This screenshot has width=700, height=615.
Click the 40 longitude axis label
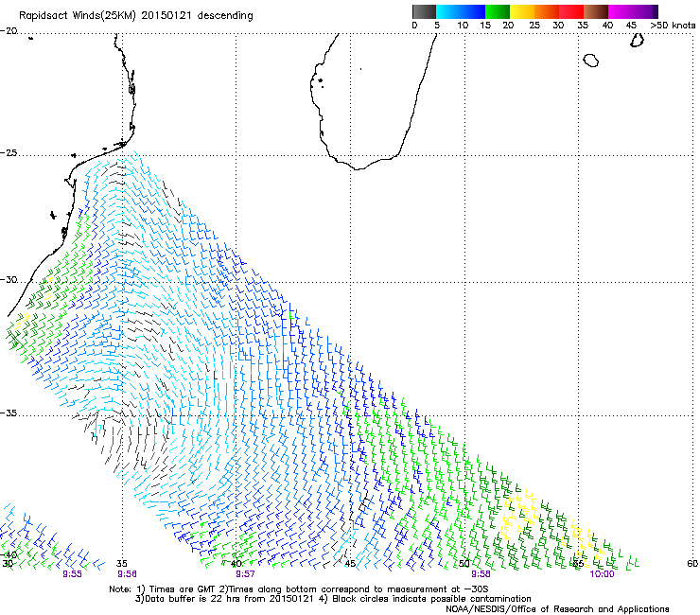[236, 563]
